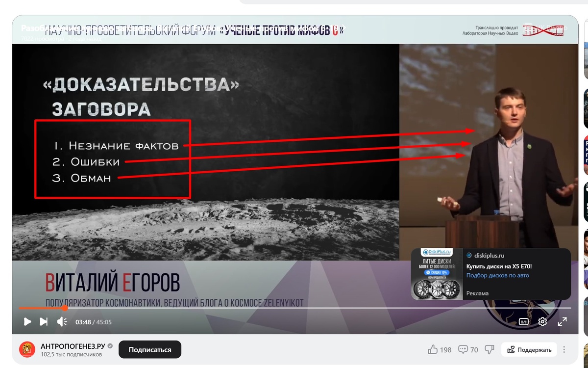The image size is (588, 368).
Task: Click the skip-to-next icon
Action: (x=44, y=321)
